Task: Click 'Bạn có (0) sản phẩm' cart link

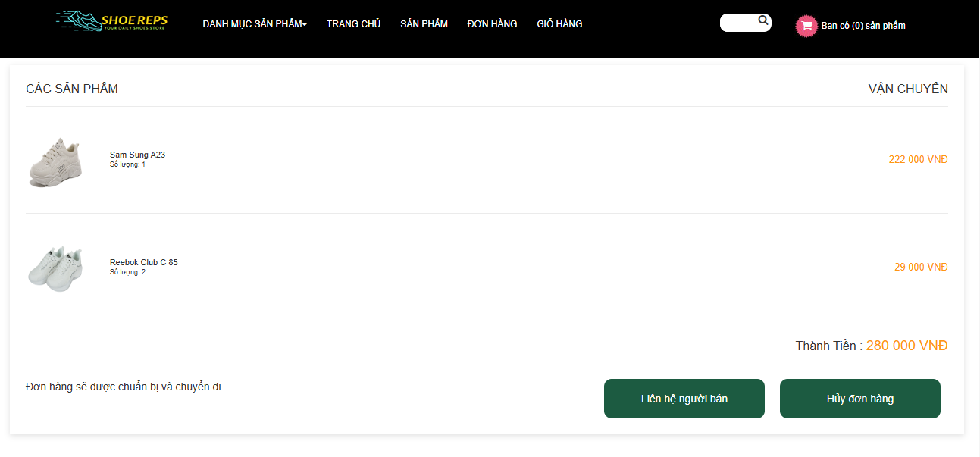Action: (x=863, y=26)
